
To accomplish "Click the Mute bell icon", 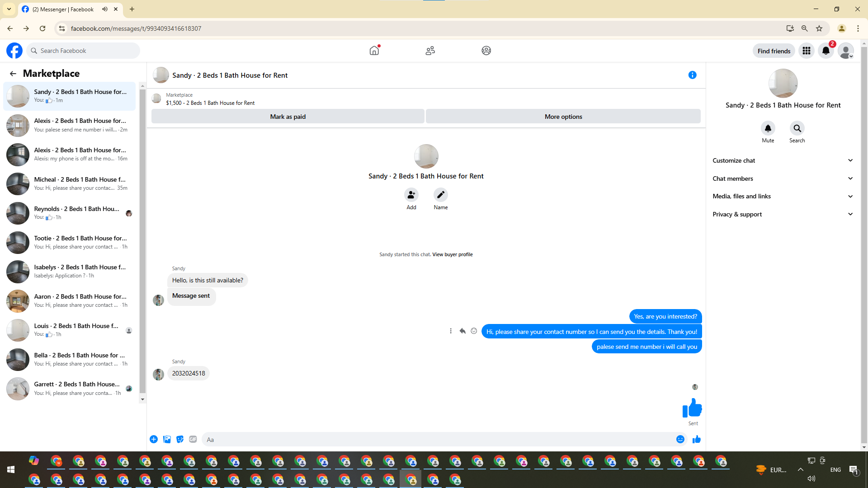I will [768, 128].
